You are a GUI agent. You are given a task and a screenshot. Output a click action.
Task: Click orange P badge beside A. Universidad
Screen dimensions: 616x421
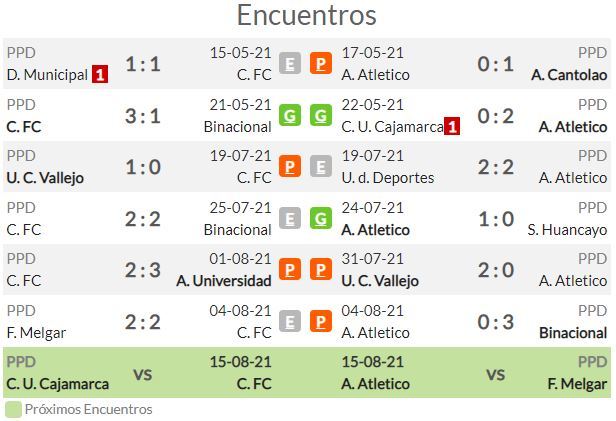pos(290,269)
